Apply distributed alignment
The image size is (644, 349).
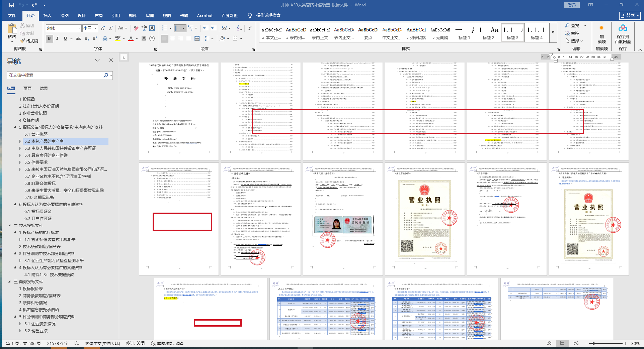coord(197,38)
